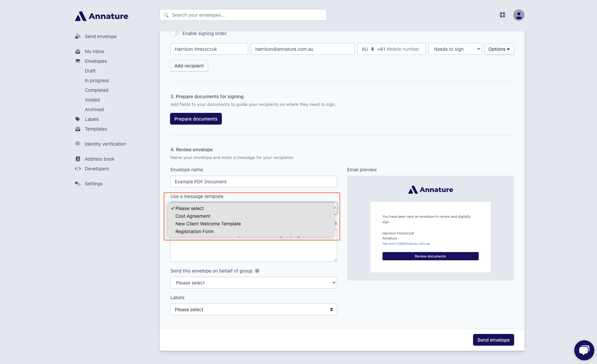Viewport: 597px width, 364px height.
Task: Focus the Search your envelopes field
Action: coord(243,15)
